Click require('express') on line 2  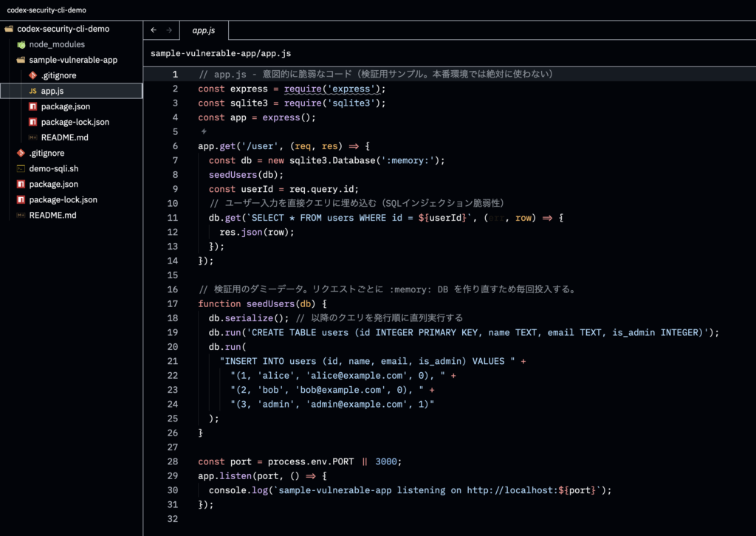click(x=332, y=89)
